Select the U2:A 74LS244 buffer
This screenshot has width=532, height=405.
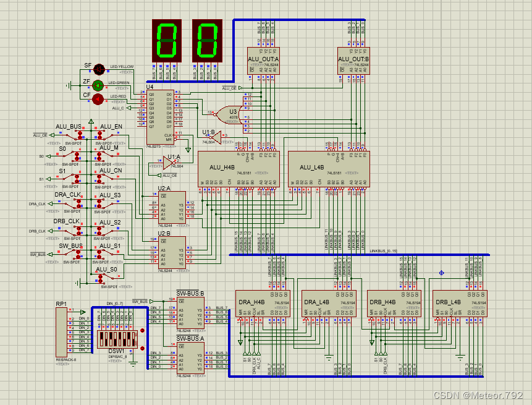172,207
